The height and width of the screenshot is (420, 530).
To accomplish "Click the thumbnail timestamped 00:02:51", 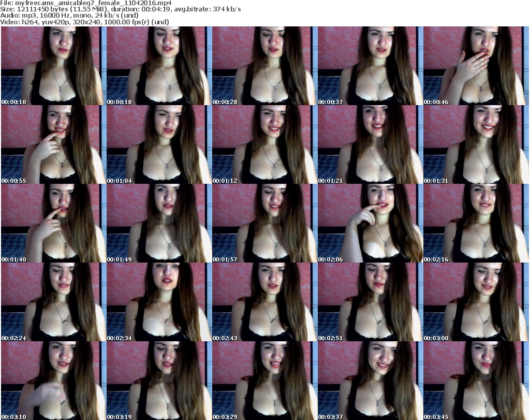I will pyautogui.click(x=371, y=302).
